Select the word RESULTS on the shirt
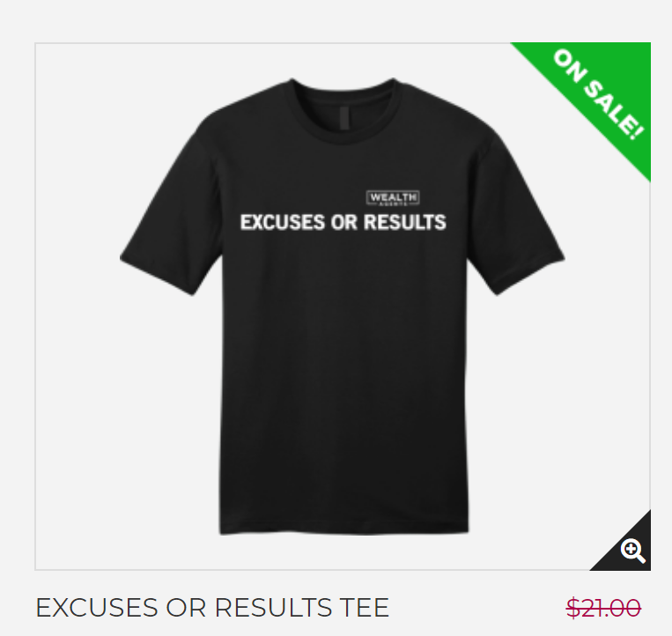The height and width of the screenshot is (636, 672). tap(405, 222)
